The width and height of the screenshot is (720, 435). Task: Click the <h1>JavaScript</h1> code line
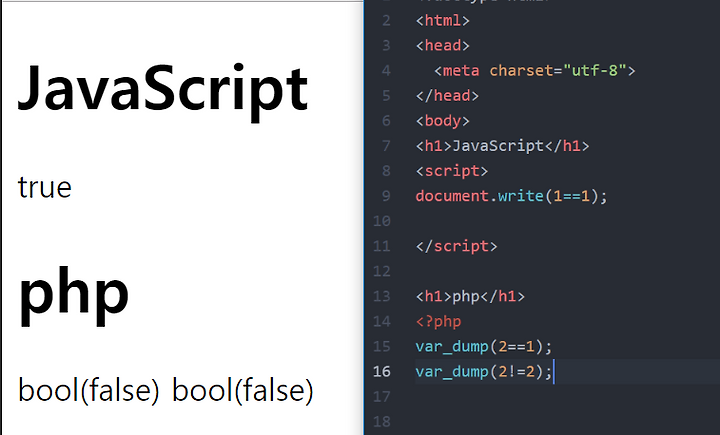pyautogui.click(x=502, y=146)
